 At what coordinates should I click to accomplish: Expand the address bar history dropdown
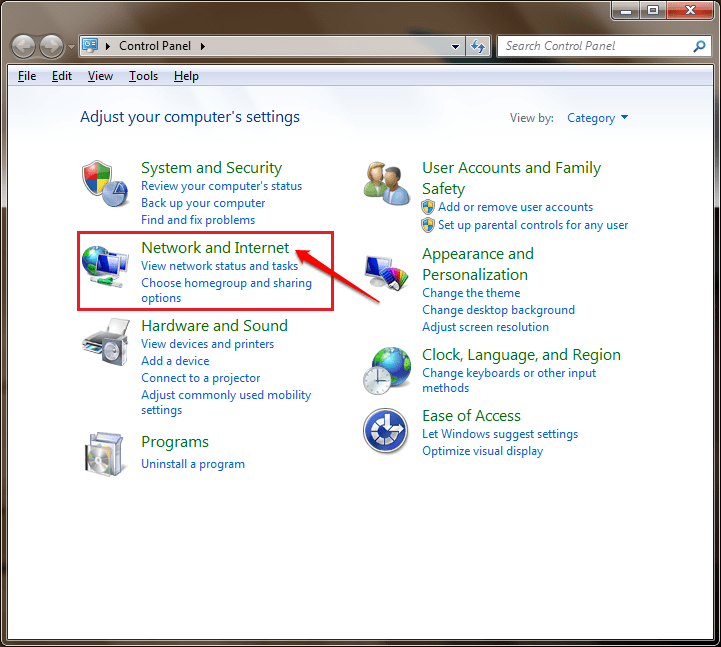point(455,46)
